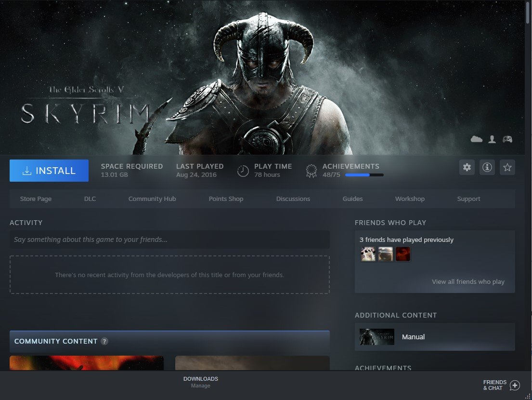Click Community Content help question mark

tap(104, 341)
